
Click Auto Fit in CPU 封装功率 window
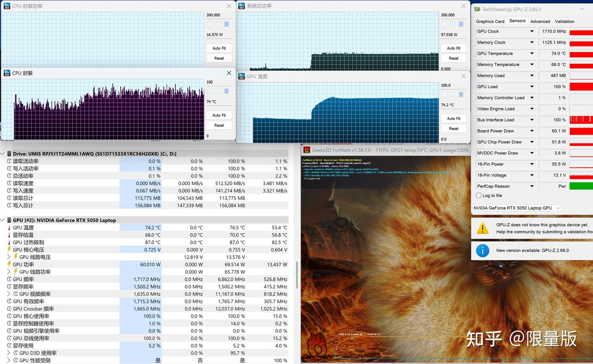219,48
